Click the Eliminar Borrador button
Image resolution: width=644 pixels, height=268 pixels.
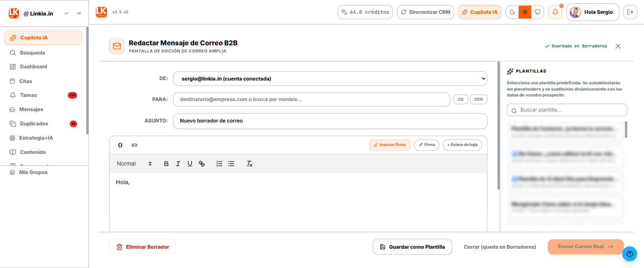click(x=143, y=247)
